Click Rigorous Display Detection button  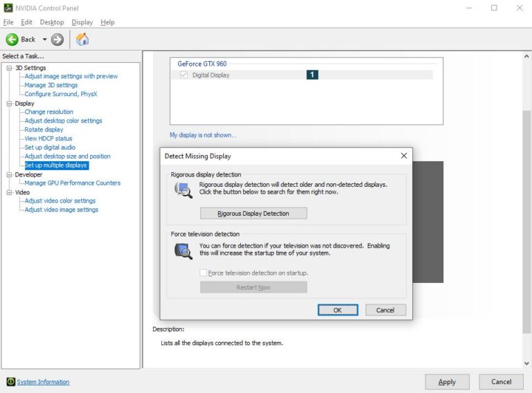click(254, 213)
